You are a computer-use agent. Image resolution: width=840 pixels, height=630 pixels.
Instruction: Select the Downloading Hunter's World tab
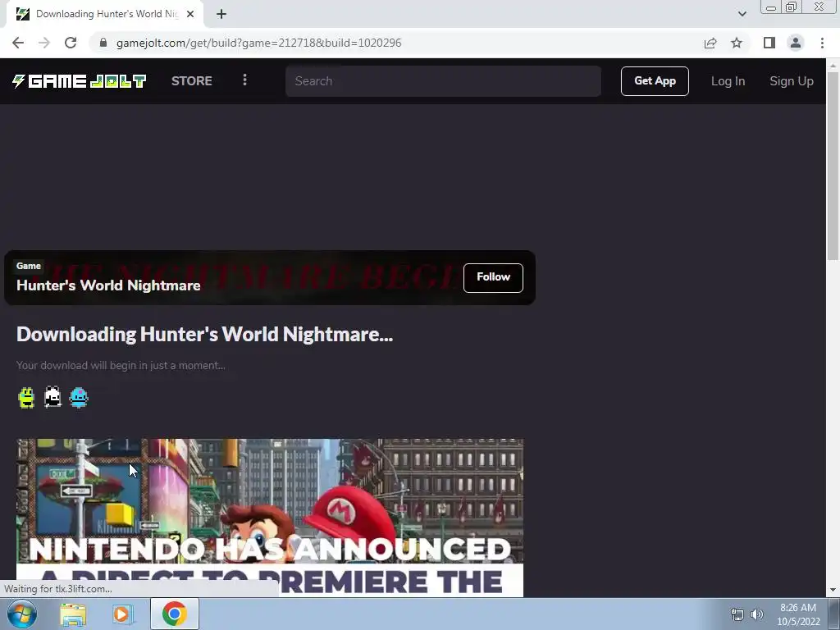tap(104, 14)
